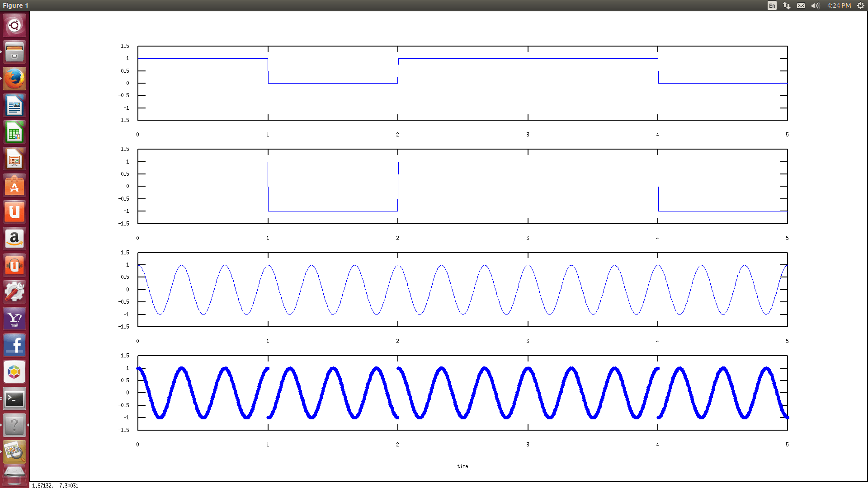Open Ubuntu One Music icon
This screenshot has width=868, height=488.
pos(14,265)
